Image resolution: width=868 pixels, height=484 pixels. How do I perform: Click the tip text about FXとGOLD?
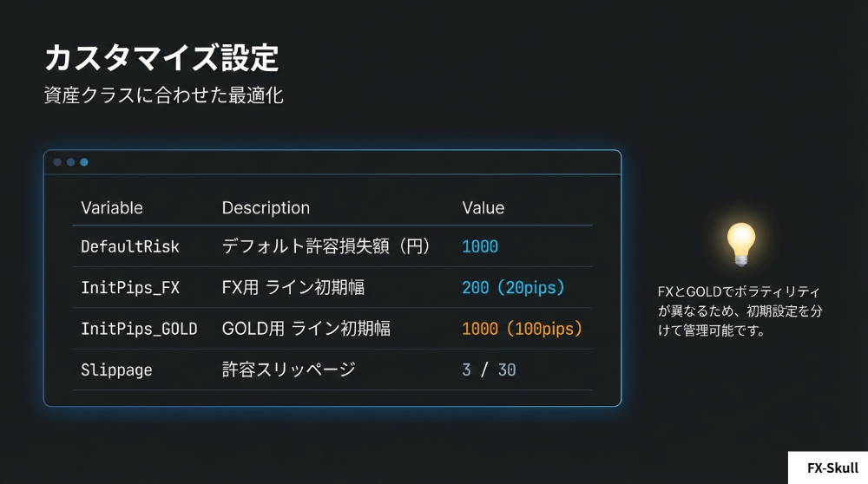pyautogui.click(x=740, y=311)
